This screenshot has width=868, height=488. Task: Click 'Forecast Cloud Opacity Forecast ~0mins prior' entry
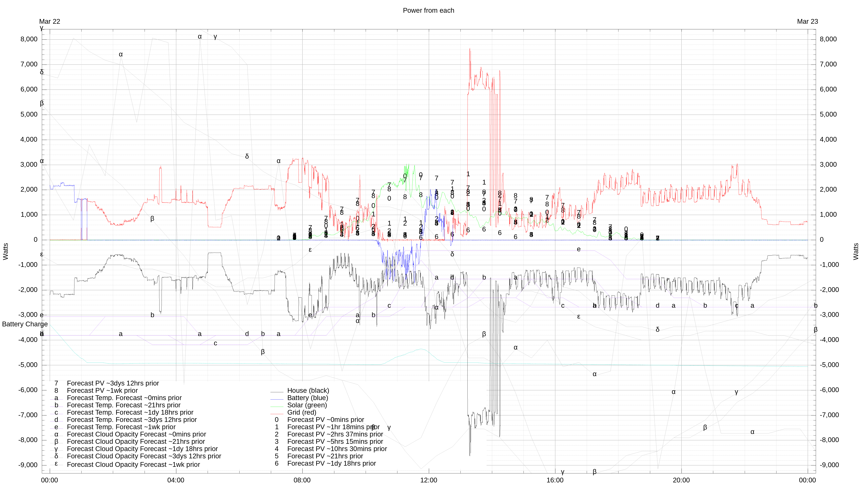click(136, 434)
